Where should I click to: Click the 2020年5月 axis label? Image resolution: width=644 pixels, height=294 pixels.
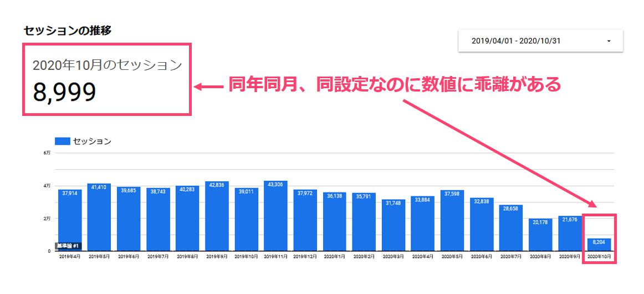pyautogui.click(x=452, y=257)
